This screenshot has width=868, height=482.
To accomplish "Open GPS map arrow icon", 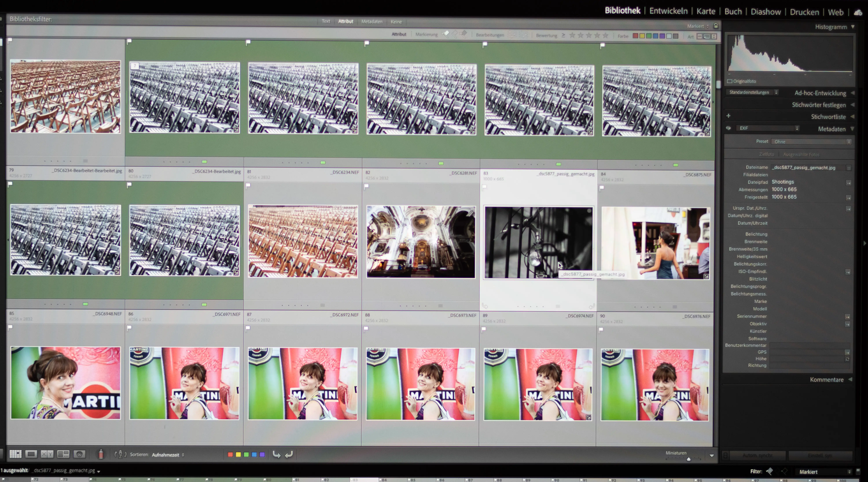I will tap(847, 352).
